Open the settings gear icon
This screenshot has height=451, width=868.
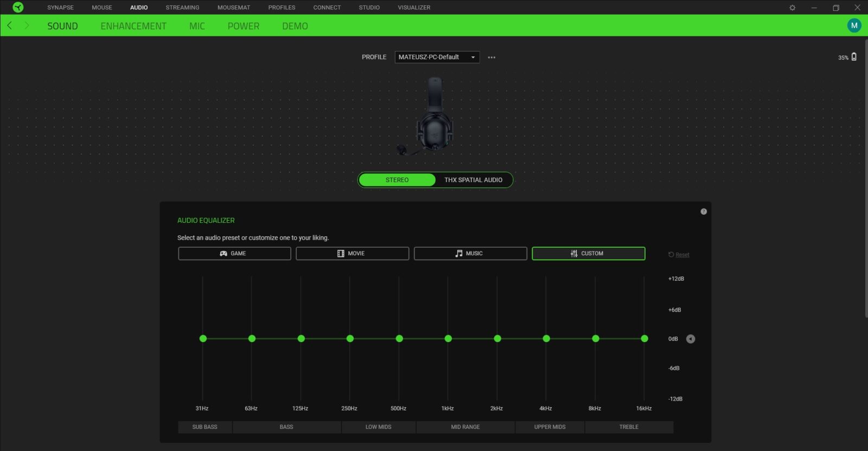[x=792, y=8]
